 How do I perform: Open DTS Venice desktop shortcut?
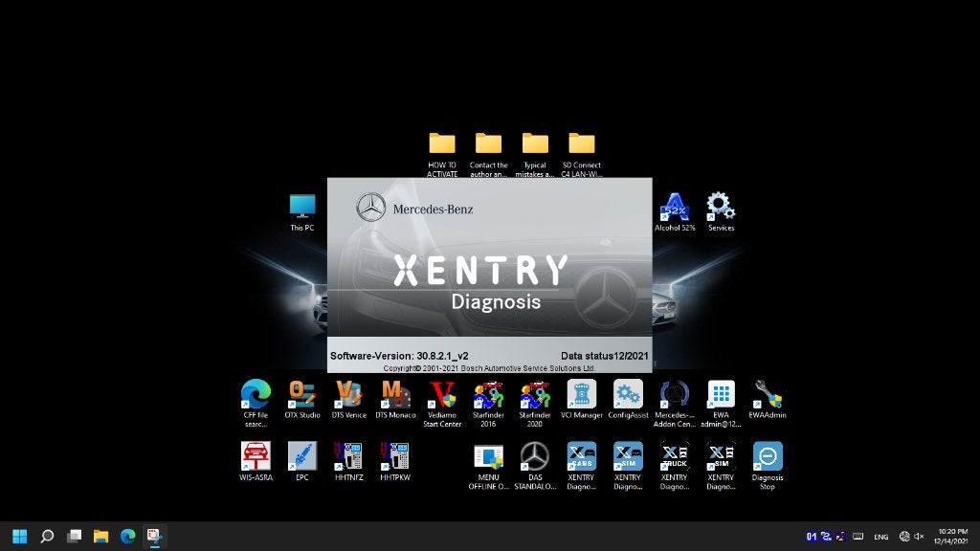[x=348, y=399]
